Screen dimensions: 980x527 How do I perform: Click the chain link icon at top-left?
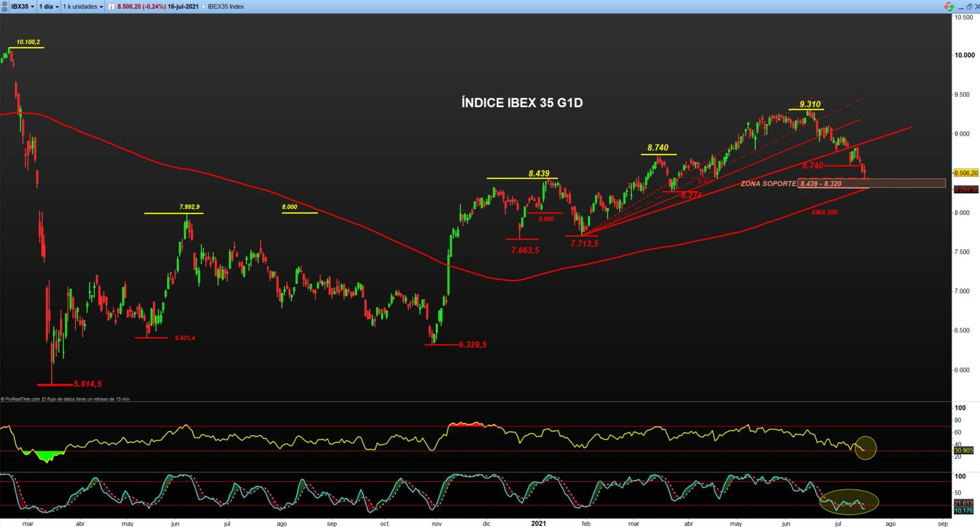5,6
